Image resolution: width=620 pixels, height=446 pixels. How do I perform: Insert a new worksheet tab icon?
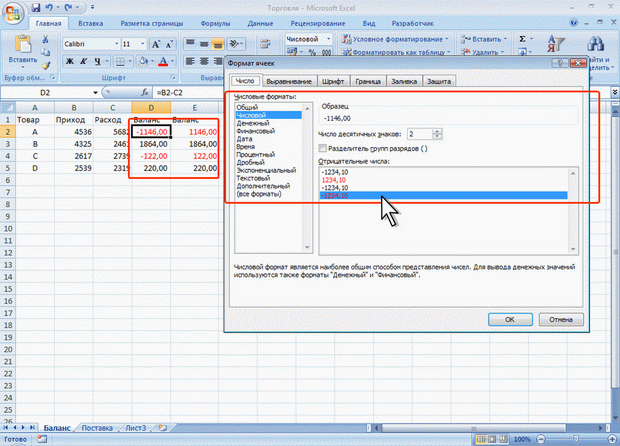point(162,427)
